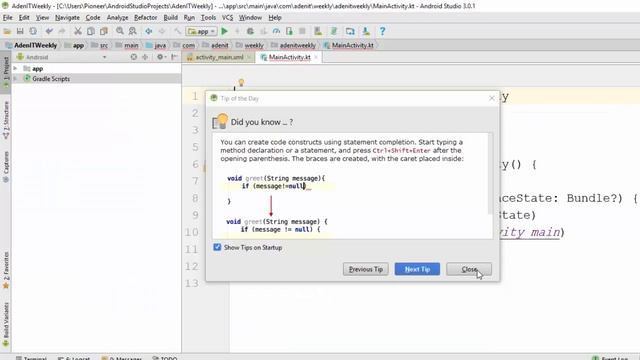Click the Make Project hammer icon
This screenshot has width=640, height=360.
coord(177,31)
